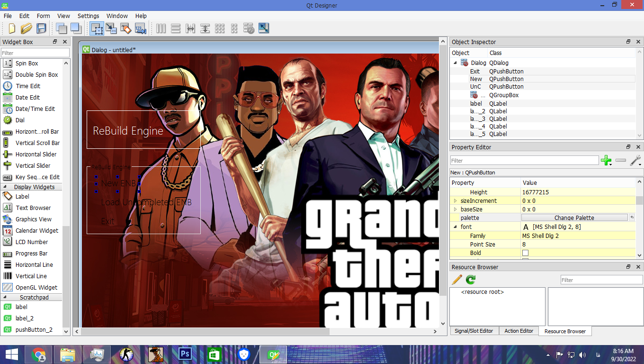Image resolution: width=644 pixels, height=364 pixels.
Task: Activate Edit Widgets mode icon
Action: tap(97, 28)
